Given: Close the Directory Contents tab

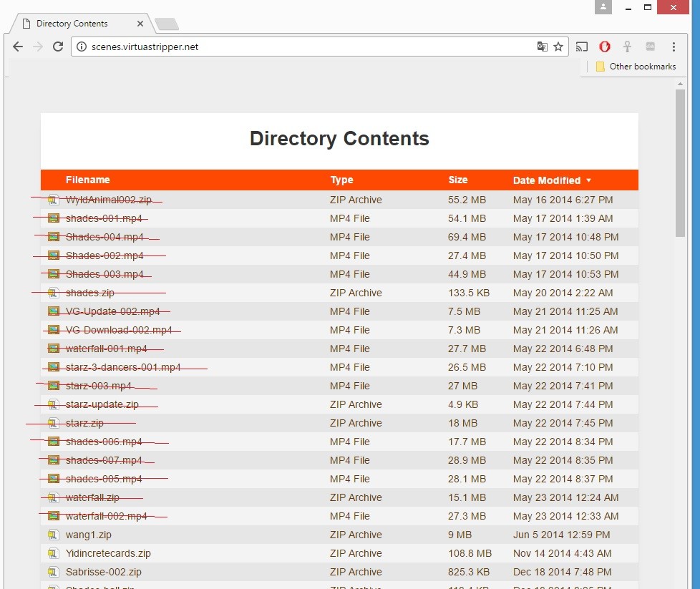Looking at the screenshot, I should coord(140,24).
